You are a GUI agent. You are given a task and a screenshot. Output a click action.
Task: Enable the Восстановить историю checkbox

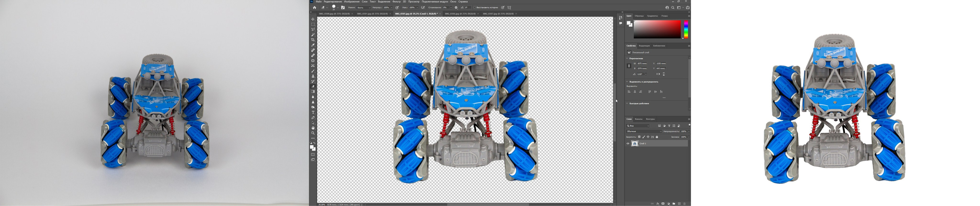[x=474, y=8]
